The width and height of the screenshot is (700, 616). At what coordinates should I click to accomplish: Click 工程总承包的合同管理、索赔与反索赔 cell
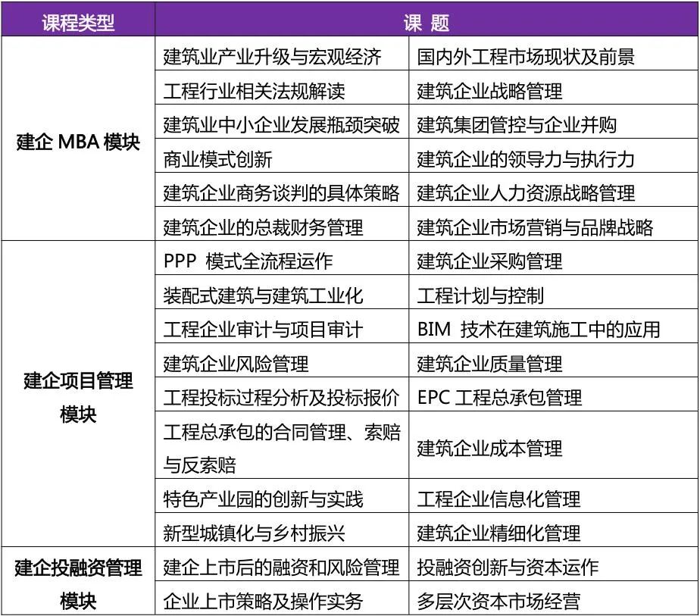282,445
